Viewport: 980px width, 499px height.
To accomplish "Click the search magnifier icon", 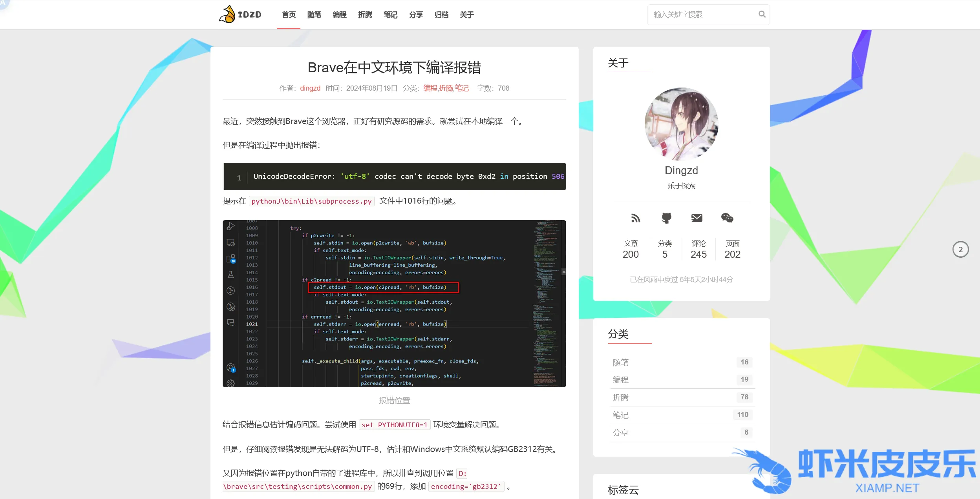I will click(762, 15).
